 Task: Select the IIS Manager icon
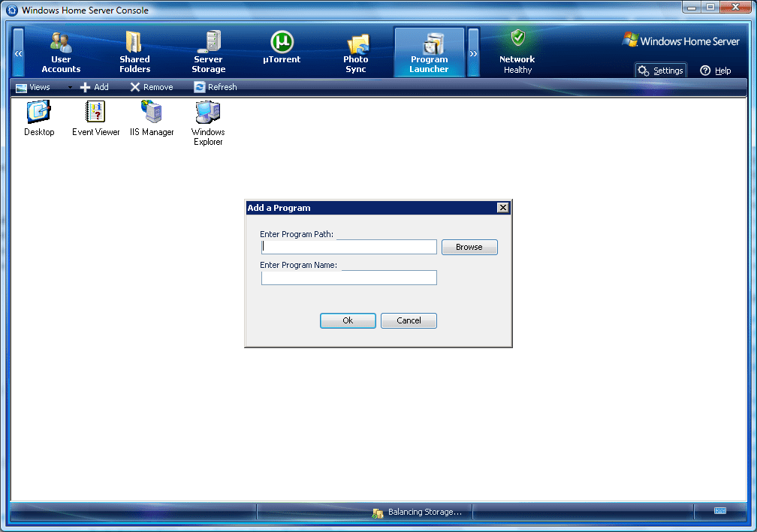coord(152,118)
